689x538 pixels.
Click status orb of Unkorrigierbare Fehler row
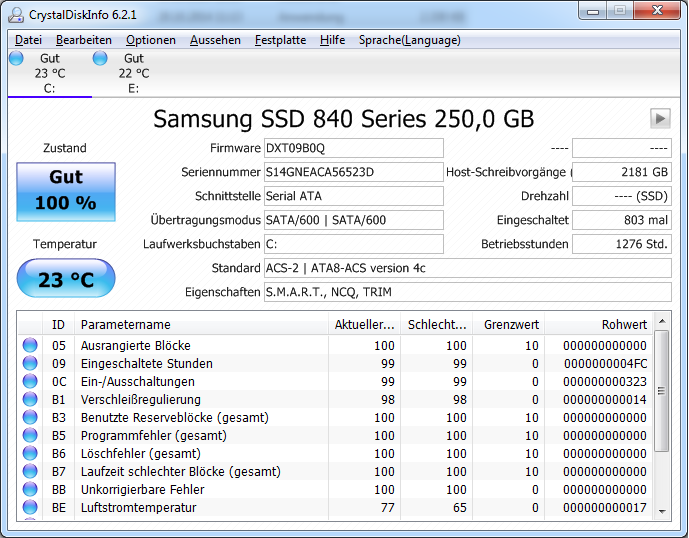tap(30, 489)
